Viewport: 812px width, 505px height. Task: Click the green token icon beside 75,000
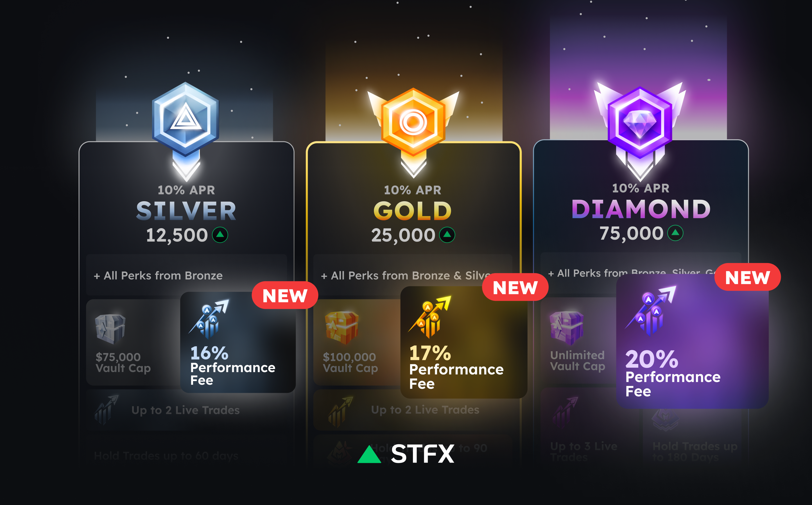tap(675, 233)
